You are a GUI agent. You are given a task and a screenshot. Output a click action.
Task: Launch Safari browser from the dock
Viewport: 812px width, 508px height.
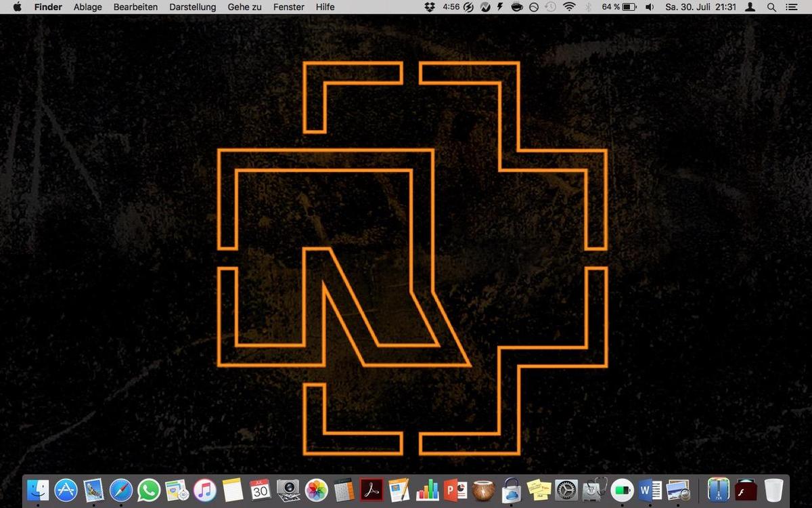[121, 489]
